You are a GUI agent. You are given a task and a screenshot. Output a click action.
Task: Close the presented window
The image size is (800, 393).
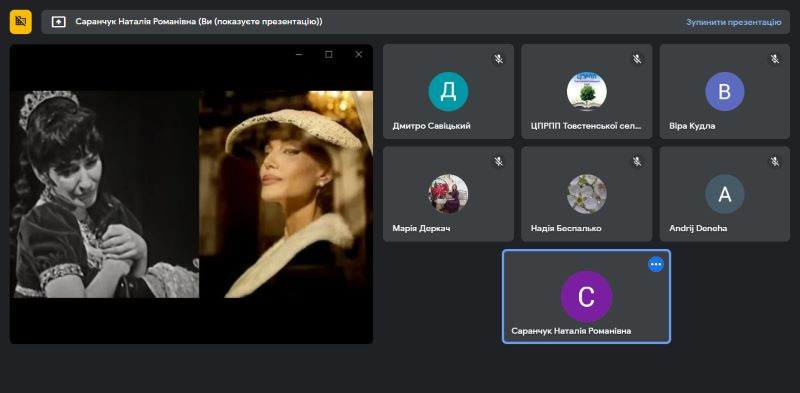pyautogui.click(x=359, y=55)
